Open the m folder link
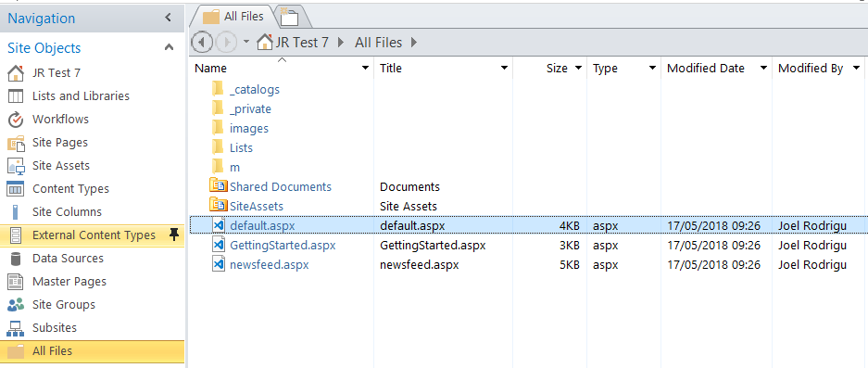868x368 pixels. (234, 168)
